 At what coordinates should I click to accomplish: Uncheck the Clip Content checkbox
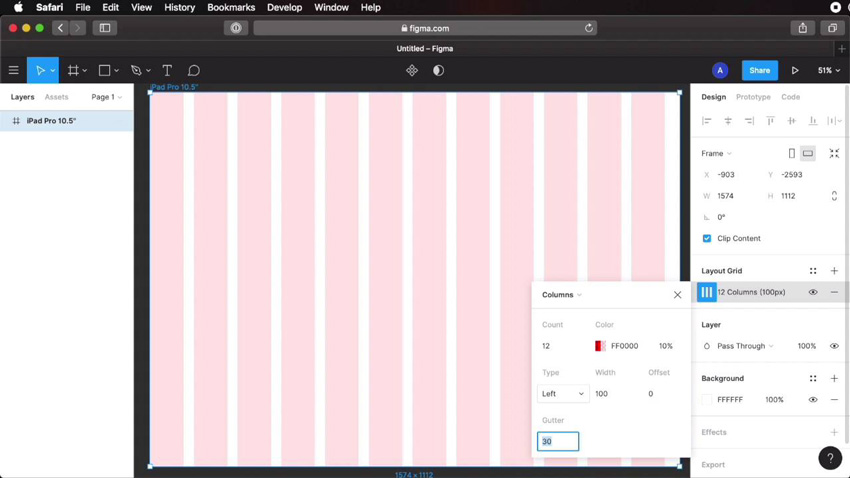(707, 239)
